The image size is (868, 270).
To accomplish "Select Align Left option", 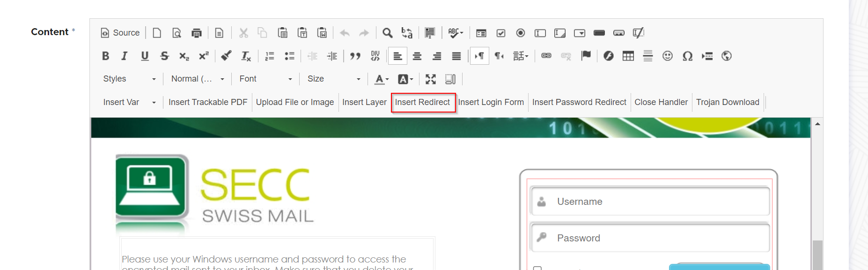I will click(x=397, y=56).
